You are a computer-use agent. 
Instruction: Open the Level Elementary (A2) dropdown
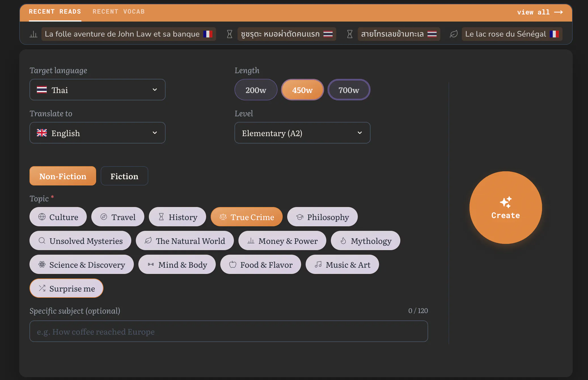(x=303, y=133)
